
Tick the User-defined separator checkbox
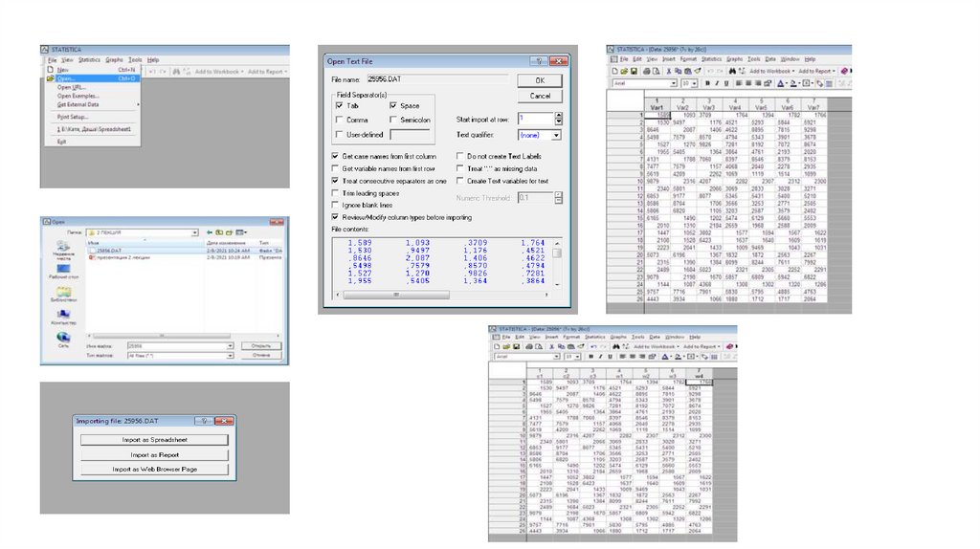[x=340, y=134]
